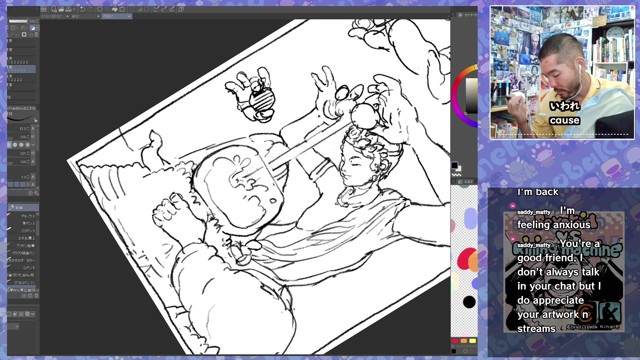
Task: Pick the red swatch below the color mixing palette
Action: [x=455, y=341]
